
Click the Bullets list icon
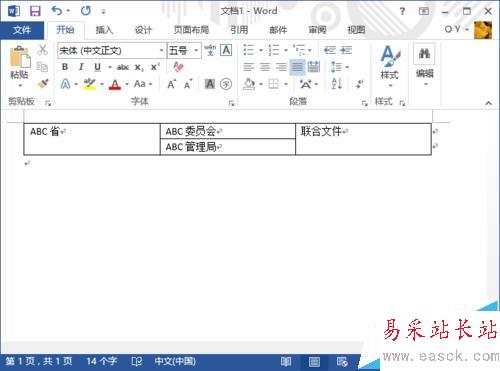248,50
